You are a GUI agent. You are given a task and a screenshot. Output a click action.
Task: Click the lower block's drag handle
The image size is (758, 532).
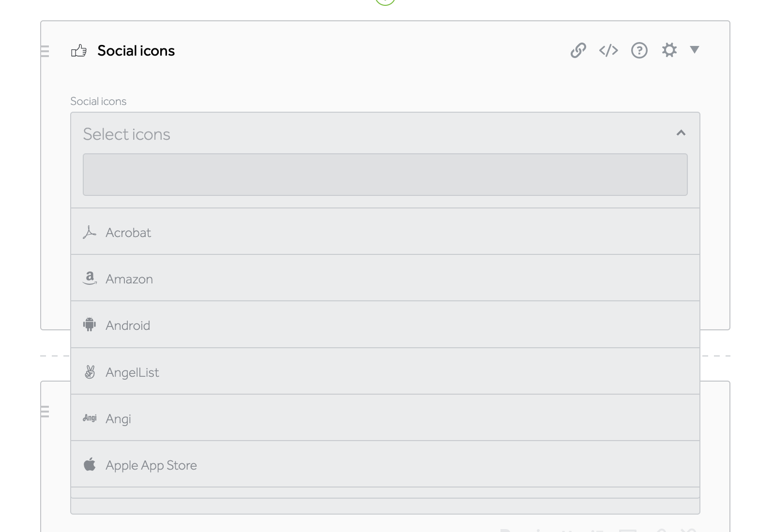coord(45,411)
